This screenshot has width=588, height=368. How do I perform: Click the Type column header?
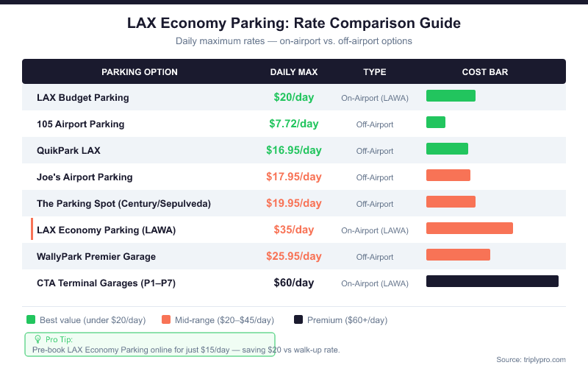375,72
